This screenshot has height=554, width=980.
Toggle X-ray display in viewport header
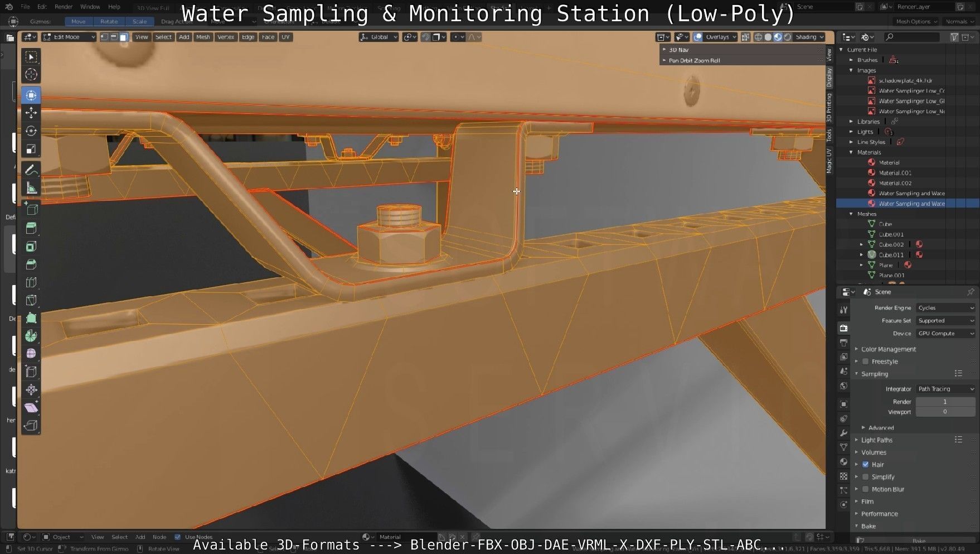746,37
